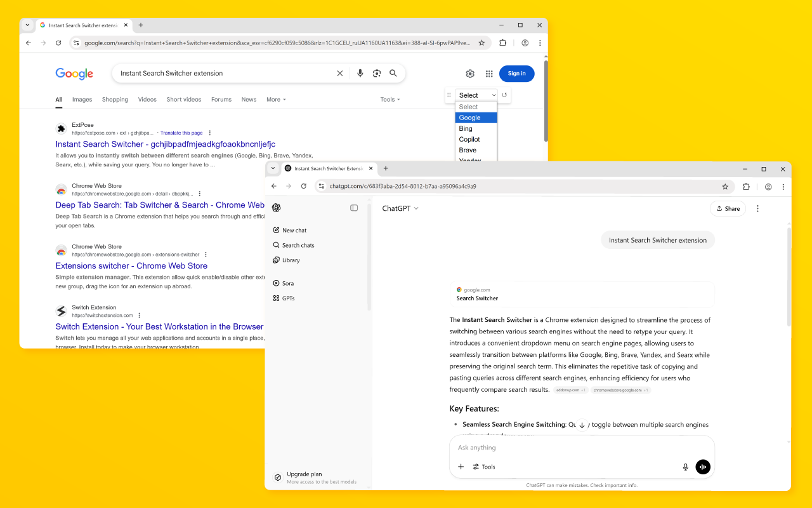This screenshot has width=812, height=508.
Task: Focus the Ask anything message field
Action: click(x=571, y=448)
